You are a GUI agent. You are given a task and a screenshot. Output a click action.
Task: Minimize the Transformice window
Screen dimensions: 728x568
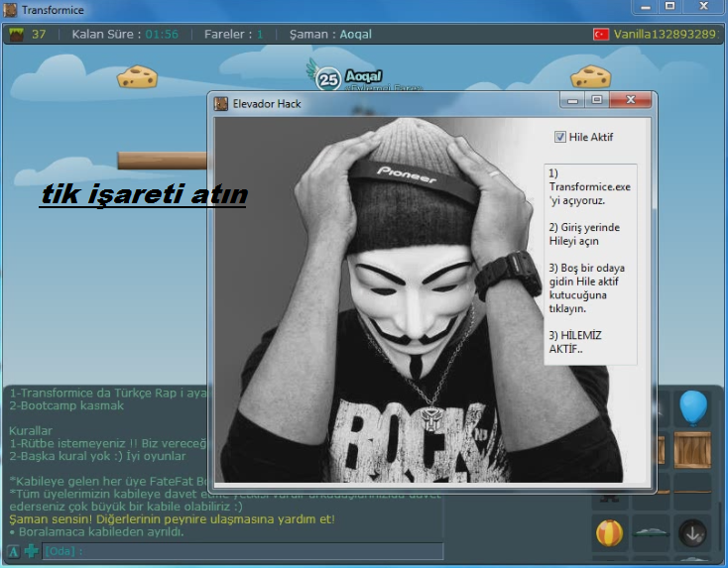pos(646,7)
